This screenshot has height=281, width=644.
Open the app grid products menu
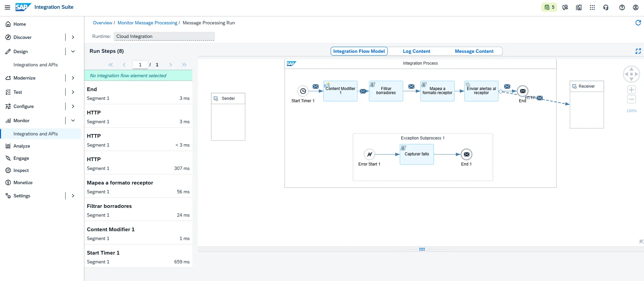point(592,7)
